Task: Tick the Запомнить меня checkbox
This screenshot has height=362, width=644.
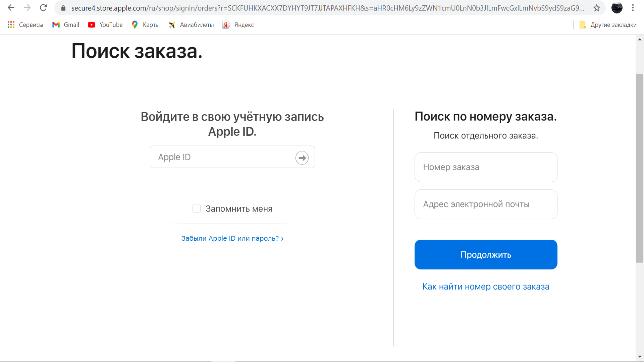Action: pyautogui.click(x=197, y=208)
